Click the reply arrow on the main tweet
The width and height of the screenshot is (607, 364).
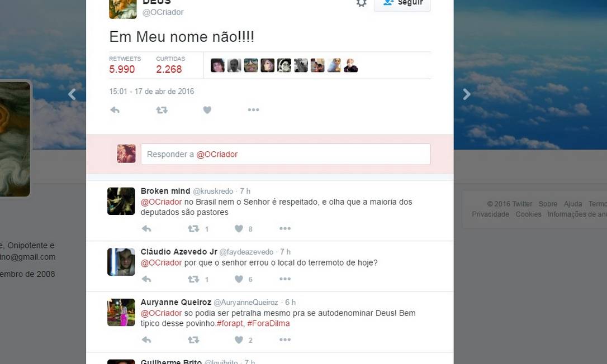tap(115, 110)
